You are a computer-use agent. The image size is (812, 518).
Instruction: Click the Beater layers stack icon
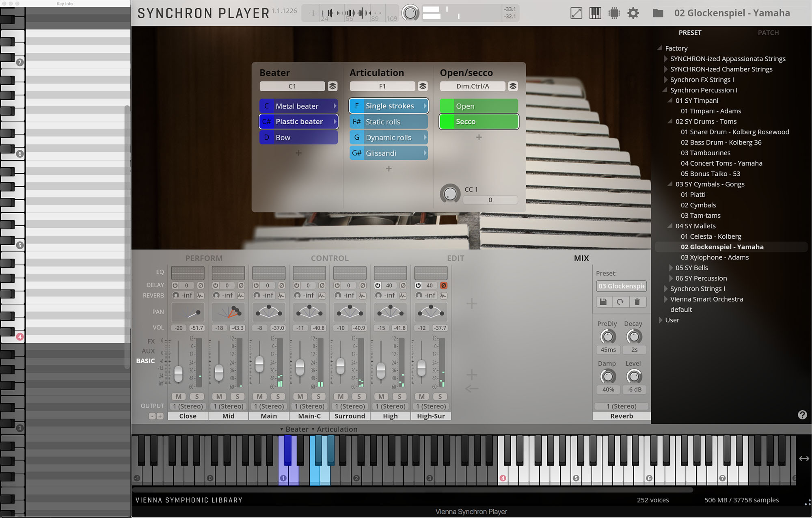(x=333, y=86)
